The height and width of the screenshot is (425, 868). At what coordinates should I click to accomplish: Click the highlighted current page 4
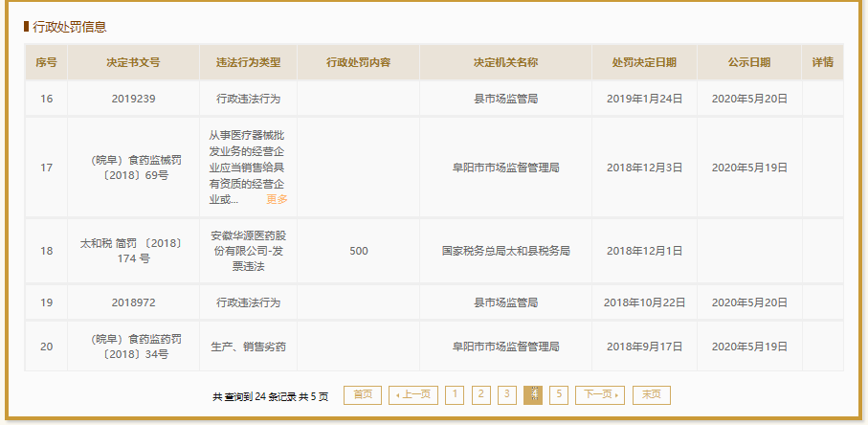click(x=533, y=395)
